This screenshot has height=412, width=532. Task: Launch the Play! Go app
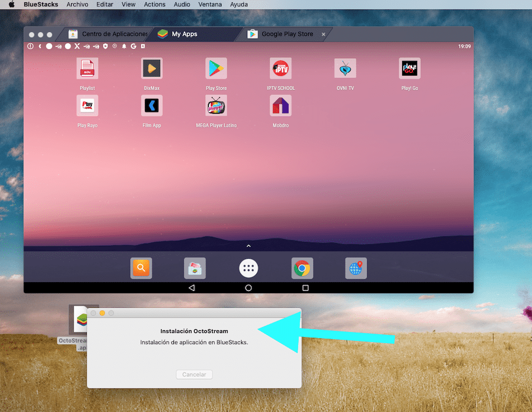pyautogui.click(x=409, y=68)
